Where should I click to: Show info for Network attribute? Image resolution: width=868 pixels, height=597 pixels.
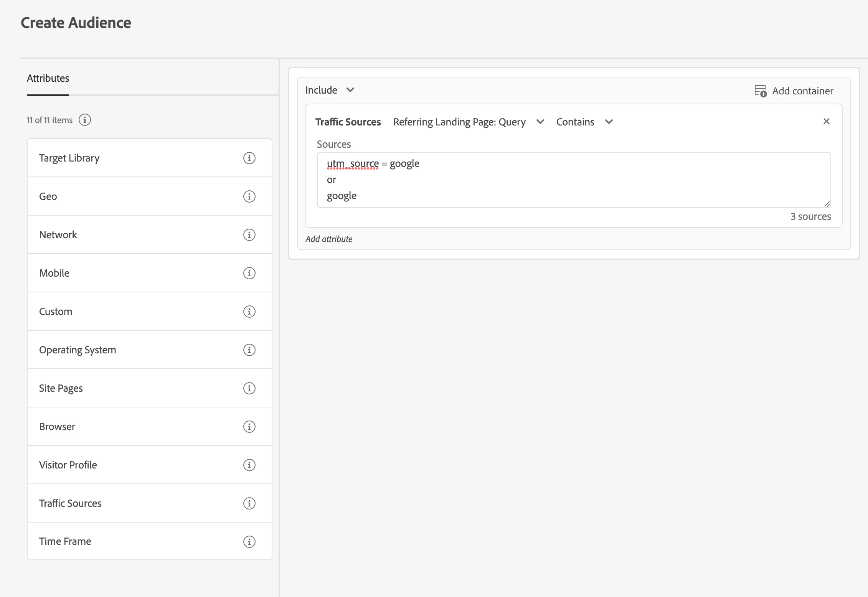click(x=249, y=235)
